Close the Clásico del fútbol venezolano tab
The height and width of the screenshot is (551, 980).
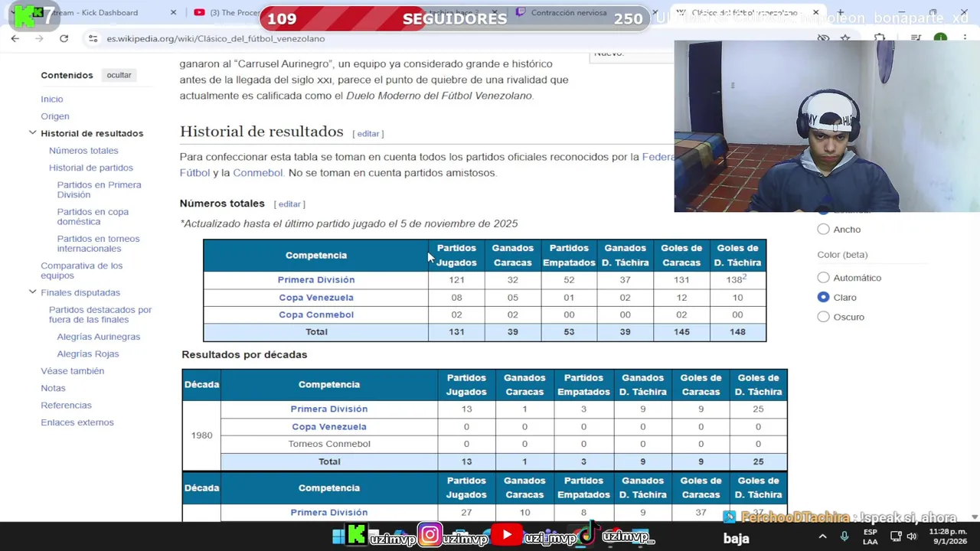click(815, 12)
